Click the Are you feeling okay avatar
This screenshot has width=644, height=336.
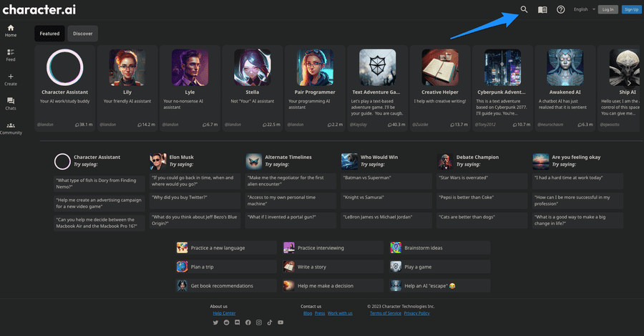540,161
